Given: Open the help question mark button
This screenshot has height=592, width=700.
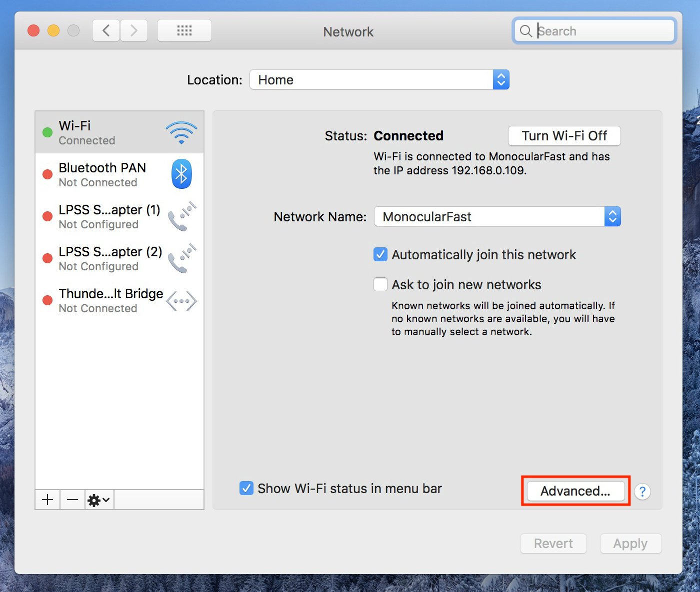Looking at the screenshot, I should [642, 492].
